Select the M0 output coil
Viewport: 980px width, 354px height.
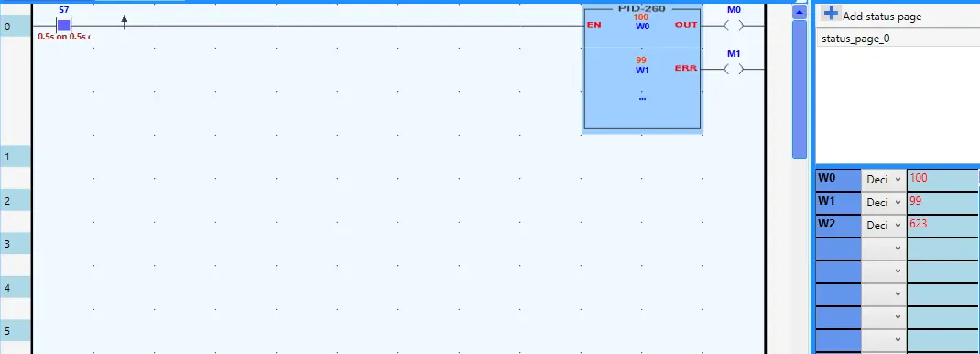734,26
